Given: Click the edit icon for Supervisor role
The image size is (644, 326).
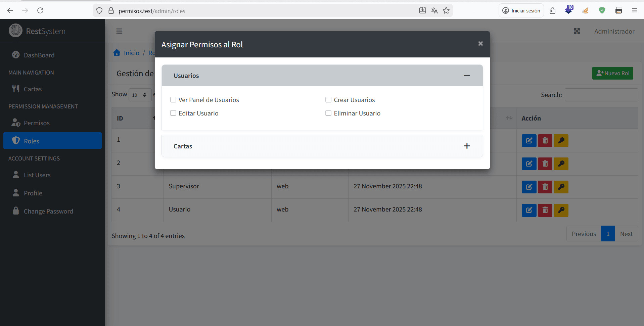Looking at the screenshot, I should pyautogui.click(x=529, y=187).
